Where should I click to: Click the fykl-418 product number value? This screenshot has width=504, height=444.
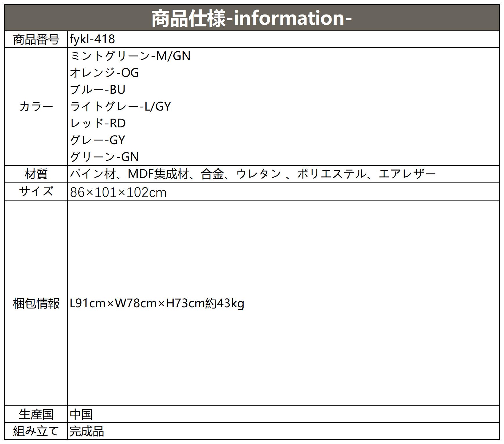(x=92, y=39)
